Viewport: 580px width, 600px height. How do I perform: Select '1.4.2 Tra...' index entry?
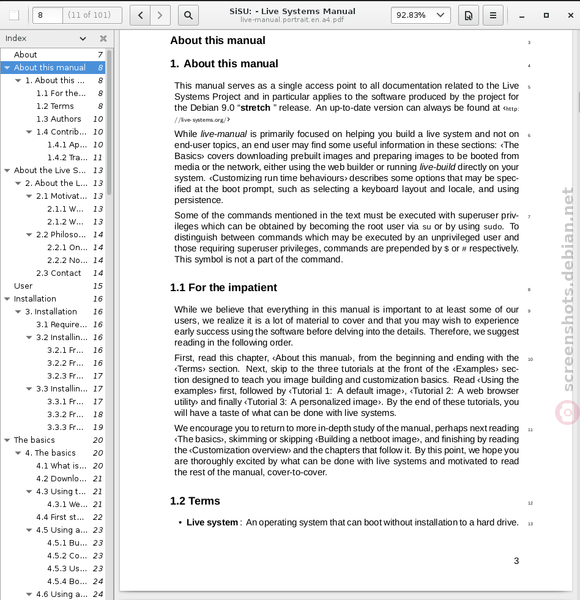(x=54, y=158)
